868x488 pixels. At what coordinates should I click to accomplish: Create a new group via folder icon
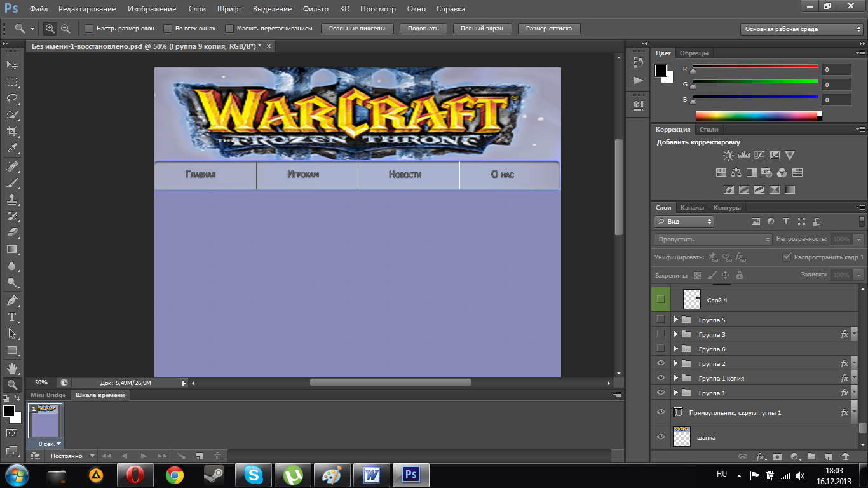point(811,456)
